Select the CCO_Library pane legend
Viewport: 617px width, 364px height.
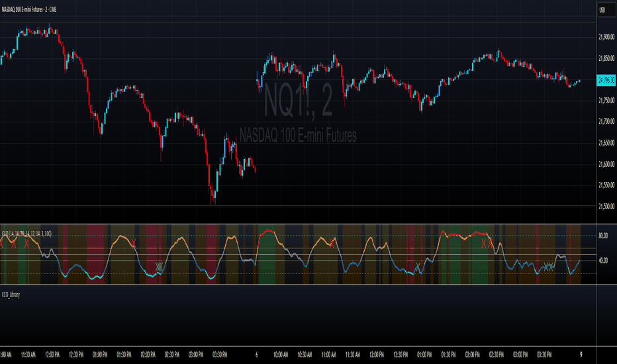coord(11,295)
